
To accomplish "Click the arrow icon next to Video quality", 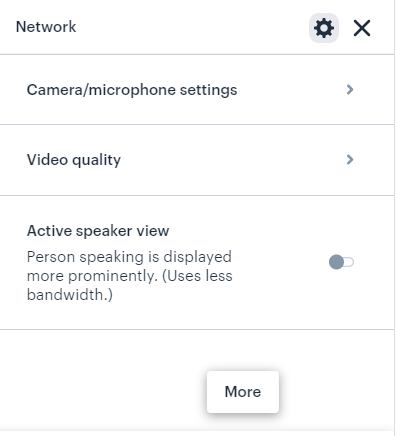I will 350,160.
